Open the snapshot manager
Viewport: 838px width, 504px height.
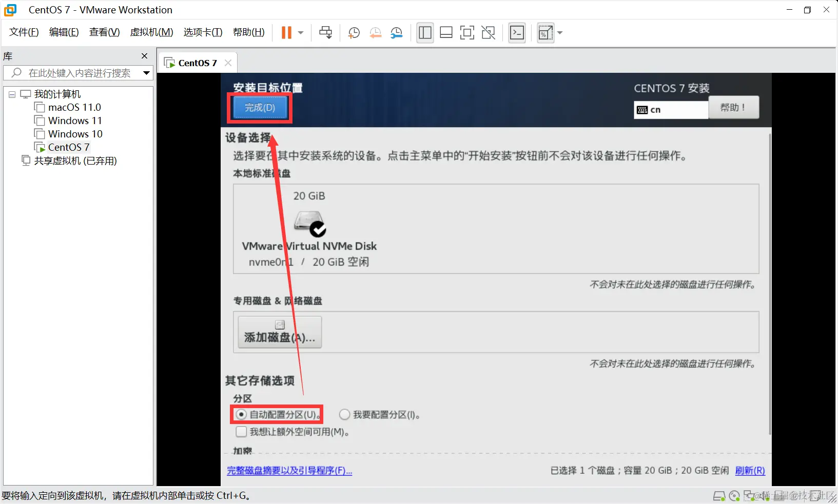(397, 33)
